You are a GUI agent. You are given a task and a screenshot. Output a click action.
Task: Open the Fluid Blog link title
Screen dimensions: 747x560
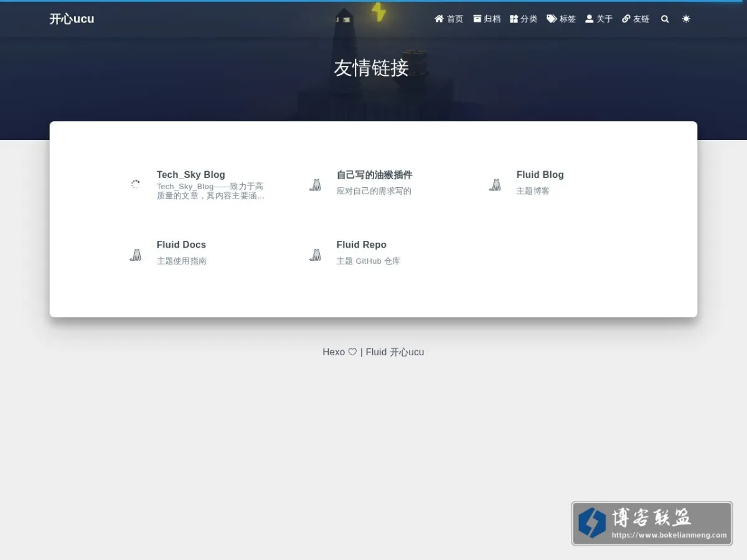click(x=540, y=175)
